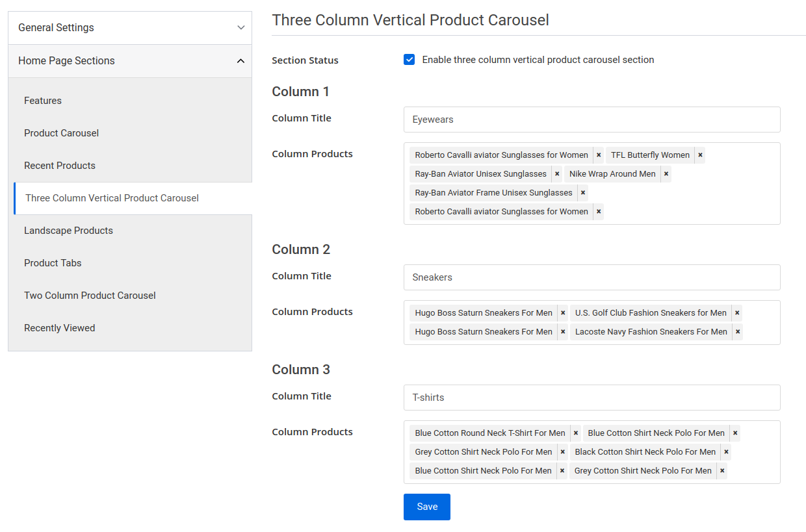Collapse the Home Page Sections group
Image resolution: width=806 pixels, height=532 pixels.
pos(130,60)
